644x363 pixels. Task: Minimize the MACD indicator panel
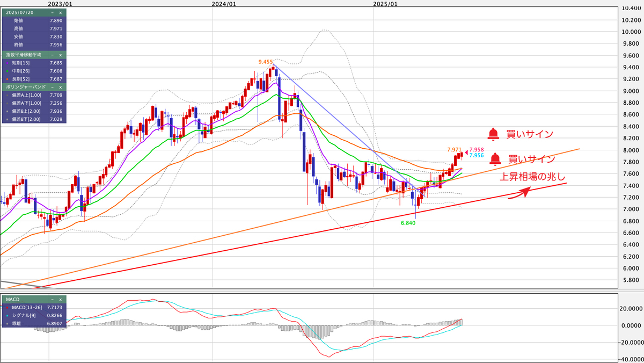click(52, 299)
